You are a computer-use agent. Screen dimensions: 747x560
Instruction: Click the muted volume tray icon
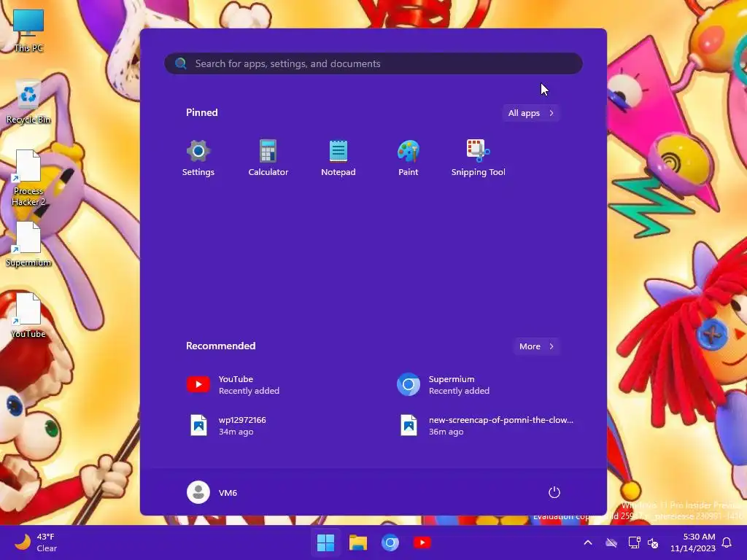click(653, 542)
